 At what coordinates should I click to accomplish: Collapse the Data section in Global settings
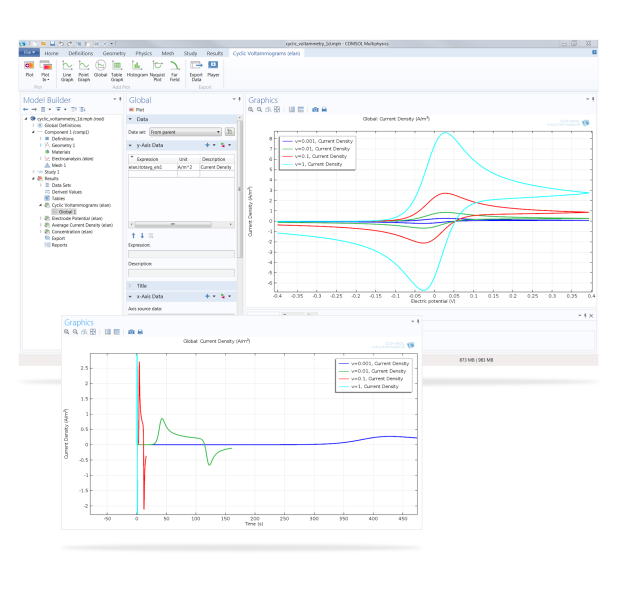point(132,119)
